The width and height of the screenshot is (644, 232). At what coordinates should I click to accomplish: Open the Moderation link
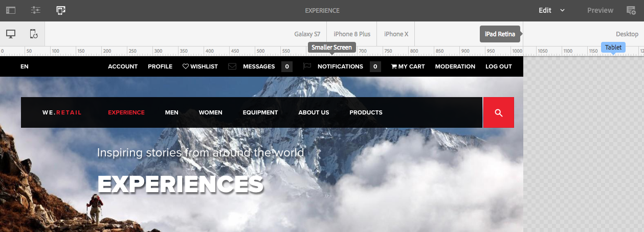455,66
